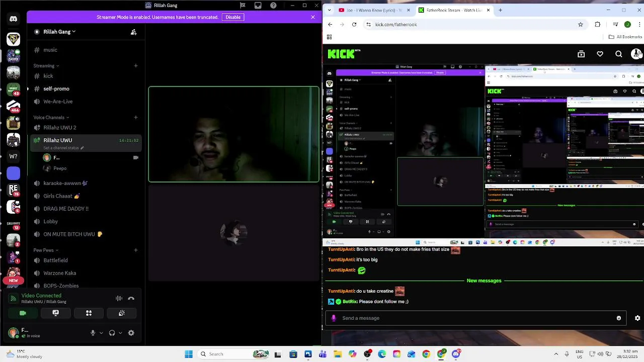
Task: Click the Windows taskbar Search box
Action: [234, 354]
